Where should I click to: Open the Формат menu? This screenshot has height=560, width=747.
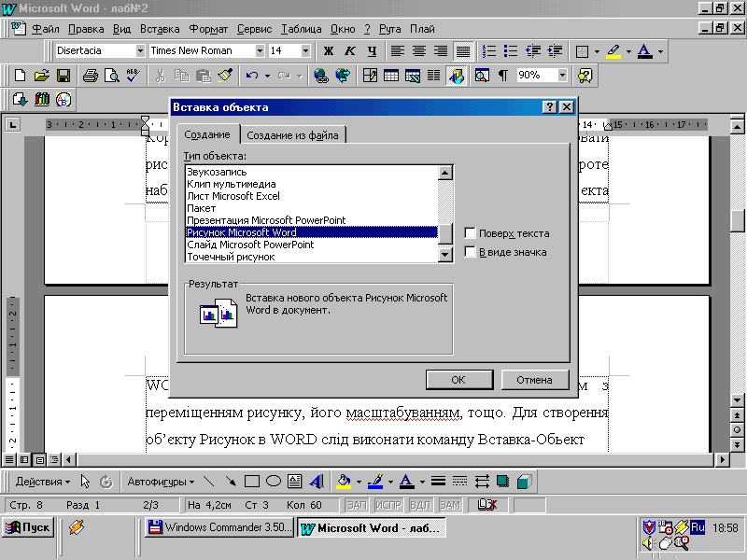pyautogui.click(x=208, y=29)
